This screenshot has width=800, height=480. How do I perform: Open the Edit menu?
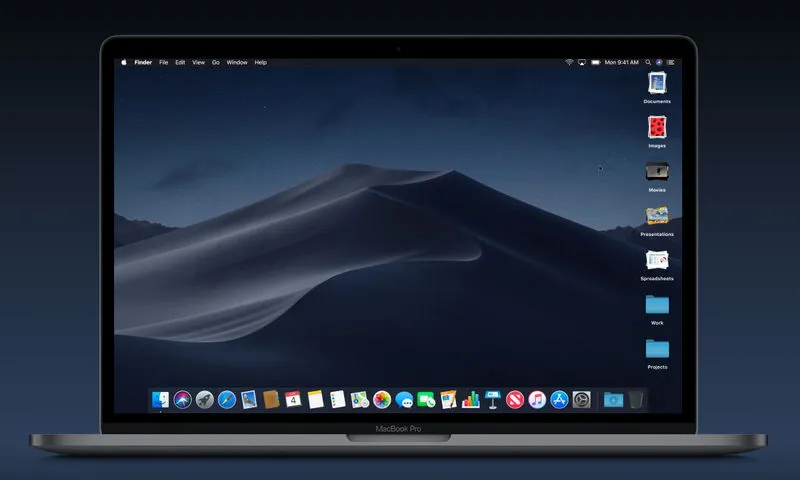pyautogui.click(x=180, y=62)
